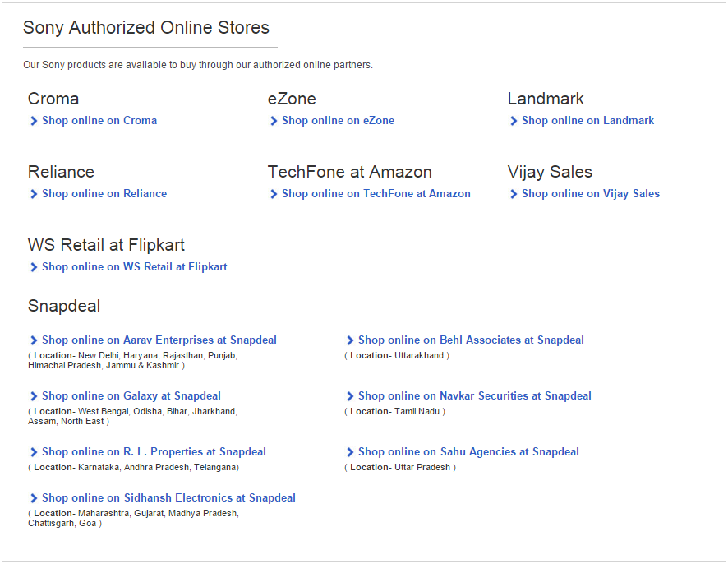Open Shop online on Galaxy at Snapdeal
This screenshot has width=728, height=564.
[x=131, y=396]
